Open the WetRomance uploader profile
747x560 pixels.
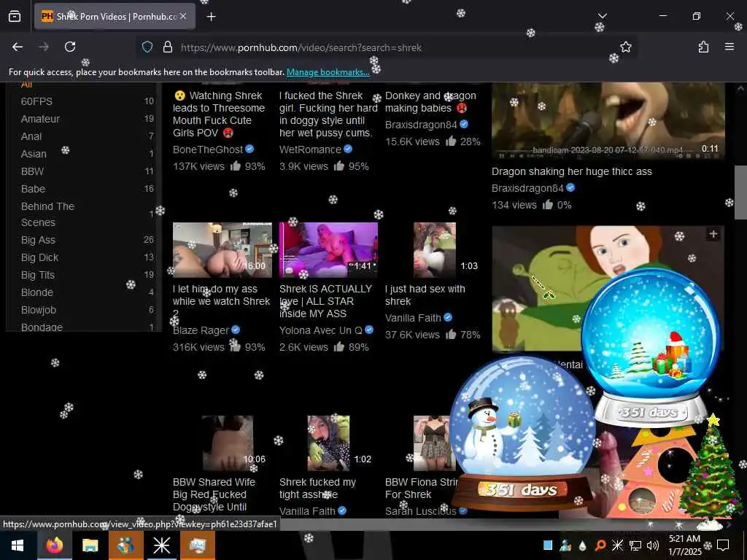(x=310, y=149)
